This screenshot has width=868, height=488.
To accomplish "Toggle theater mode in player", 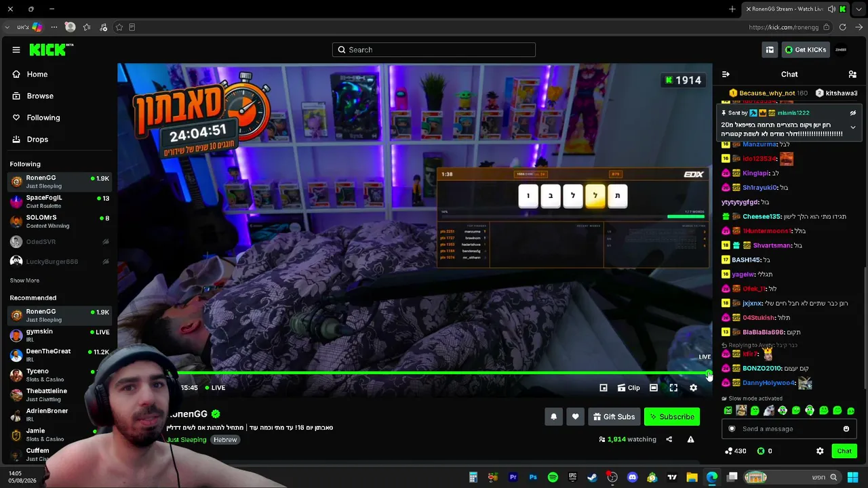I will coord(654,388).
